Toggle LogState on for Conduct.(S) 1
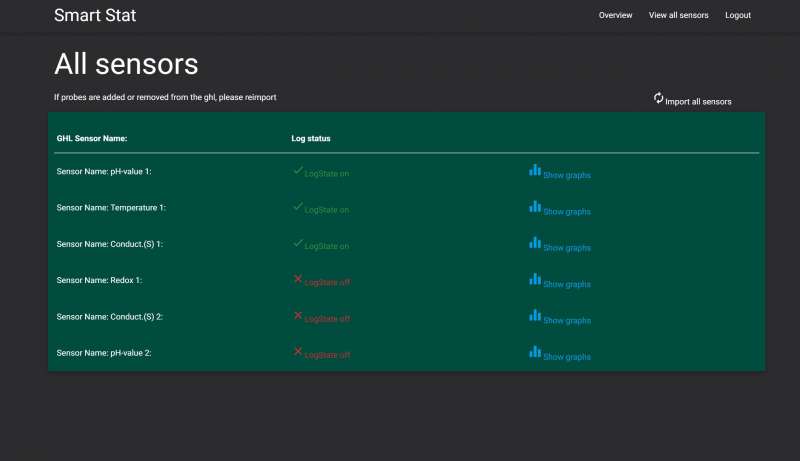Screen dimensions: 800x461 point(326,246)
